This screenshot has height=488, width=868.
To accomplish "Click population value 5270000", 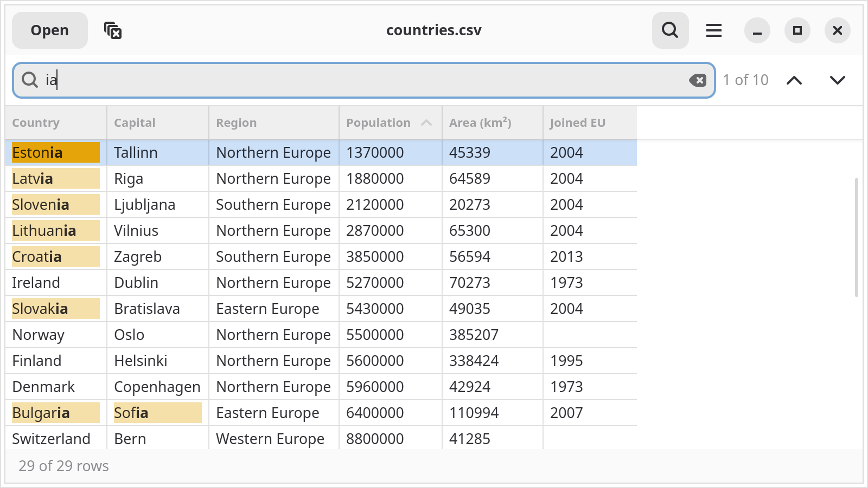I will point(391,282).
